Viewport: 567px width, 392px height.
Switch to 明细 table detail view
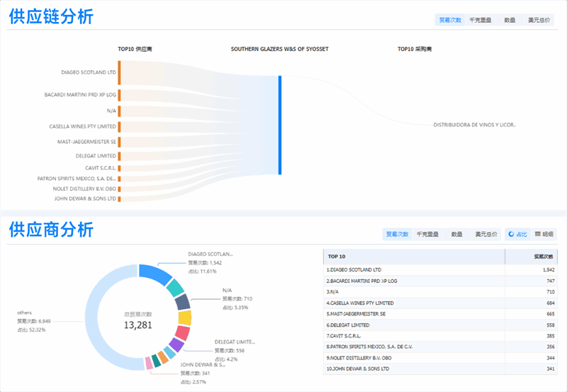pos(544,234)
